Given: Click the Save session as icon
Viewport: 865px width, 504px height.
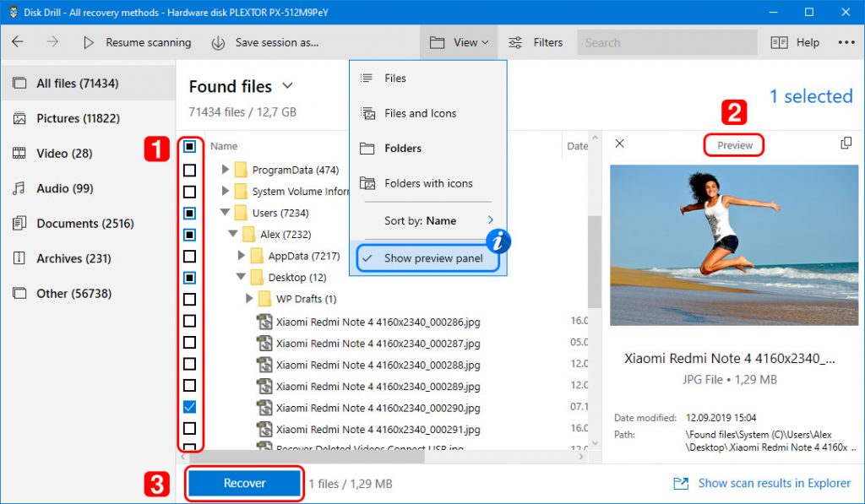Looking at the screenshot, I should tap(217, 42).
